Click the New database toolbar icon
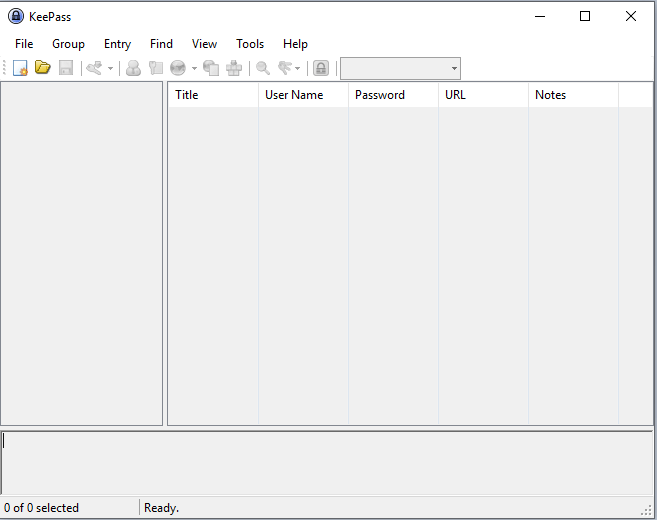 pyautogui.click(x=20, y=68)
